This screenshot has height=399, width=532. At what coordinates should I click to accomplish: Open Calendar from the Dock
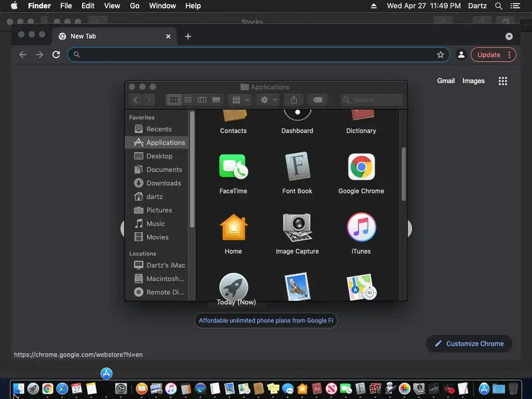[77, 389]
